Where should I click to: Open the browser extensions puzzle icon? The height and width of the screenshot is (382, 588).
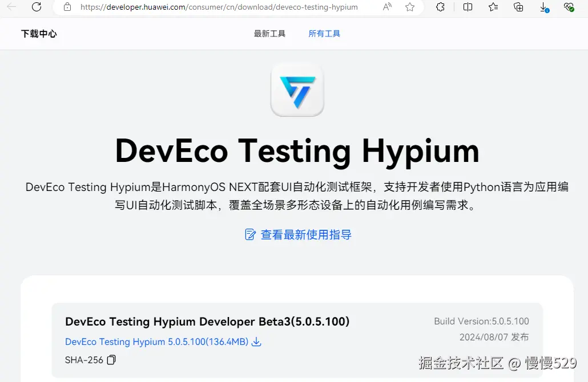click(440, 7)
